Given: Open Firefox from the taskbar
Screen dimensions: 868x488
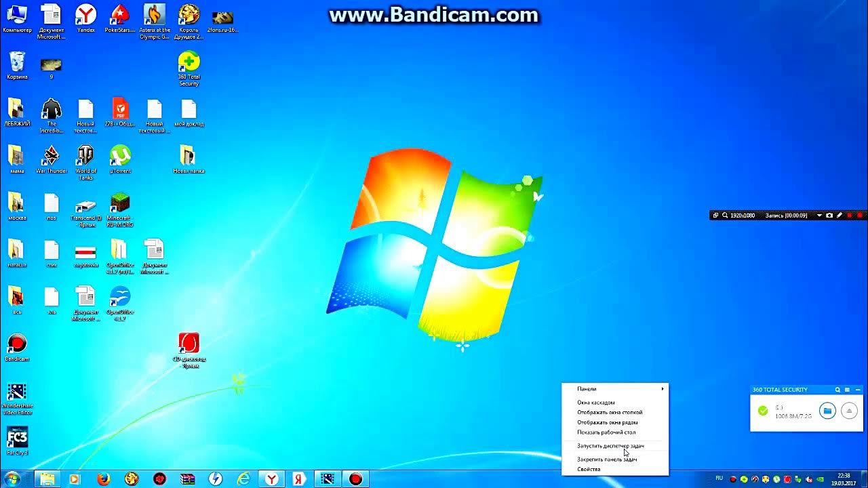Looking at the screenshot, I should coord(103,479).
